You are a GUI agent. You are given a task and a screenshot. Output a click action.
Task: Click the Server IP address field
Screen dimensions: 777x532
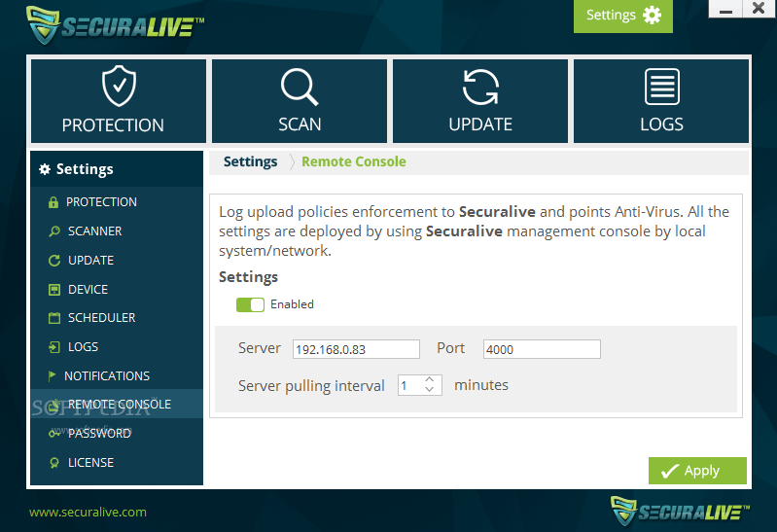coord(356,349)
